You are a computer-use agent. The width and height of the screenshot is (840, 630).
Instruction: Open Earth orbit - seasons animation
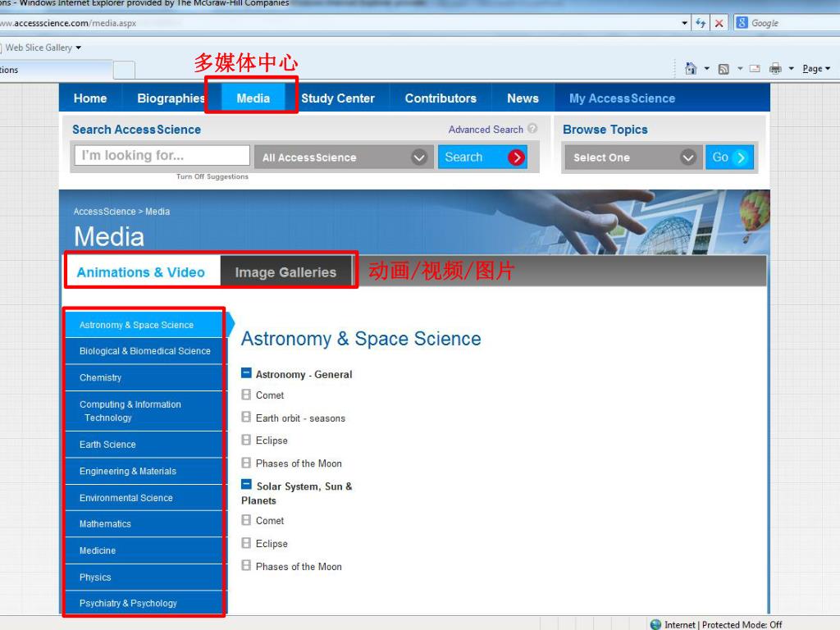300,418
